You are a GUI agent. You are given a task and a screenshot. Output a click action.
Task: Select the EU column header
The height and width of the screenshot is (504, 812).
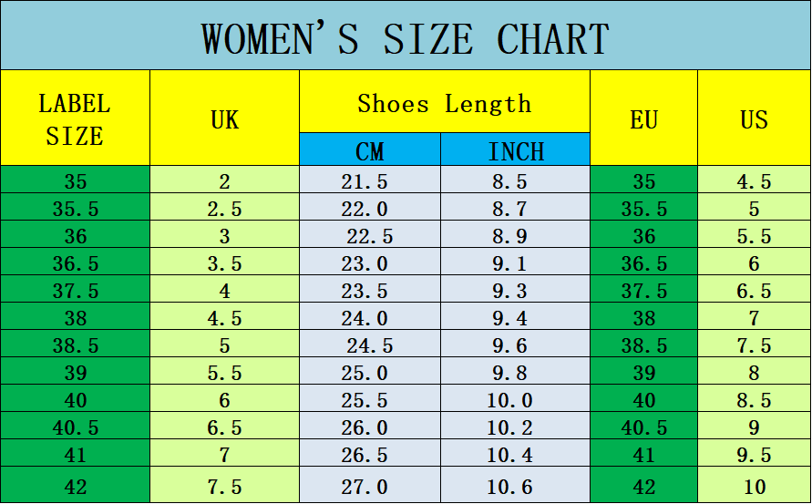click(643, 119)
